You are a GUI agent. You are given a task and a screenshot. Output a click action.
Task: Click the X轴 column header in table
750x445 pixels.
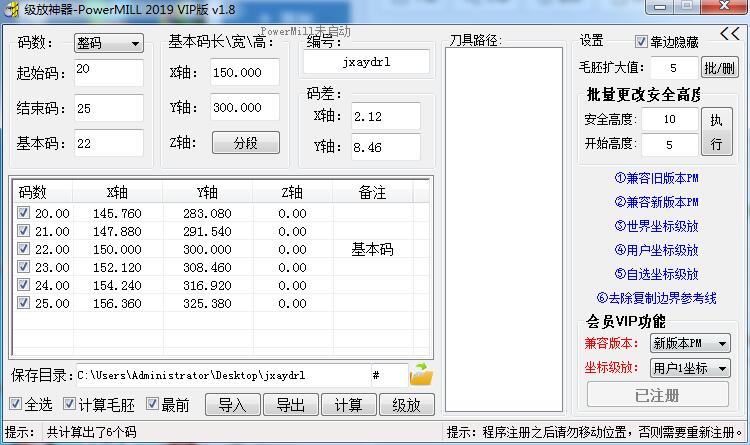[x=117, y=192]
